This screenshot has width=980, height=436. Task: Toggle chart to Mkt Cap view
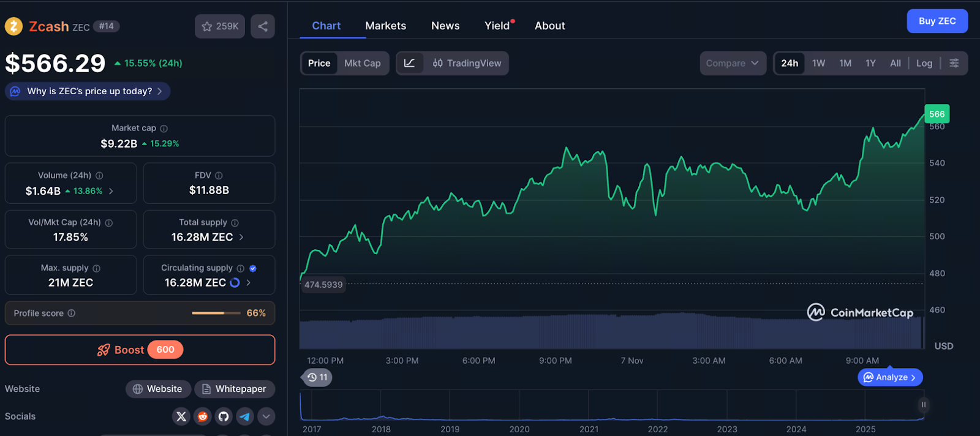362,63
